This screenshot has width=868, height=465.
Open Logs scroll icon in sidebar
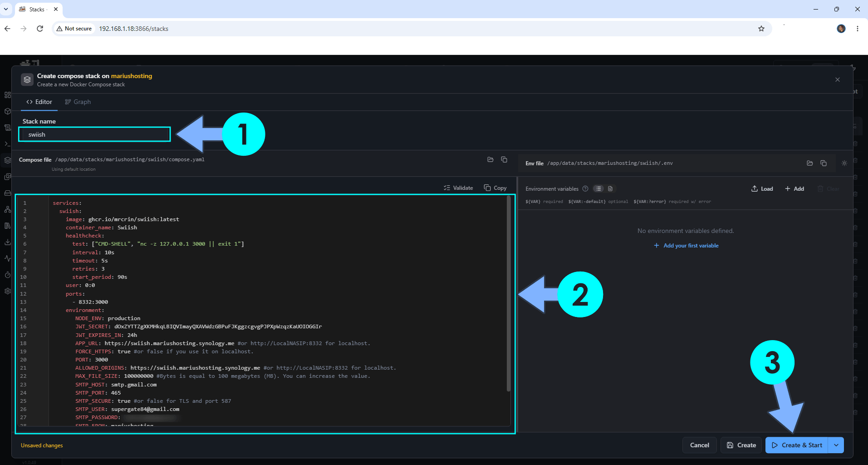click(8, 128)
